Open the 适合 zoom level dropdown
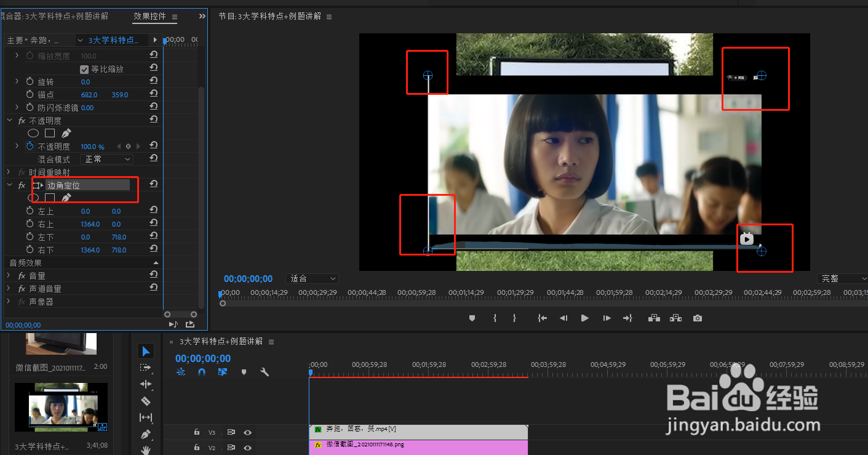The image size is (868, 455). 313,279
